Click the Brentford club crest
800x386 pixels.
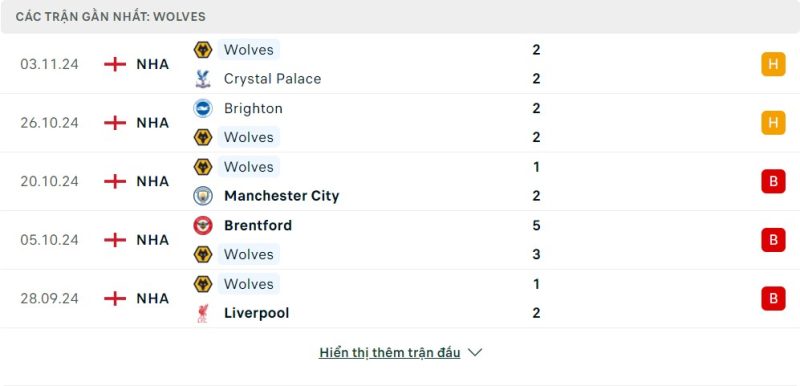tap(203, 225)
